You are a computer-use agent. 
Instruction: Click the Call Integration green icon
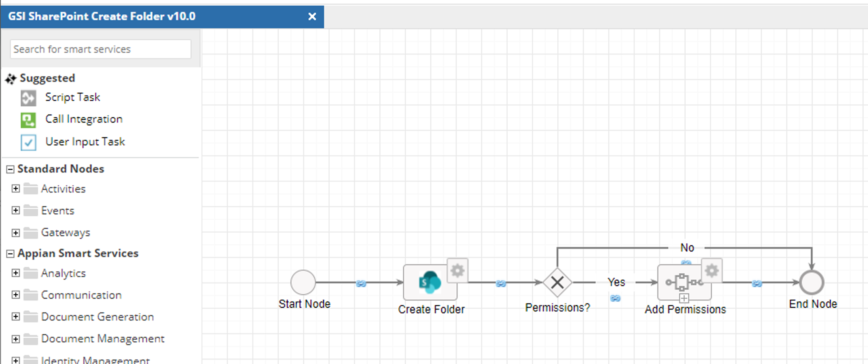coord(28,120)
